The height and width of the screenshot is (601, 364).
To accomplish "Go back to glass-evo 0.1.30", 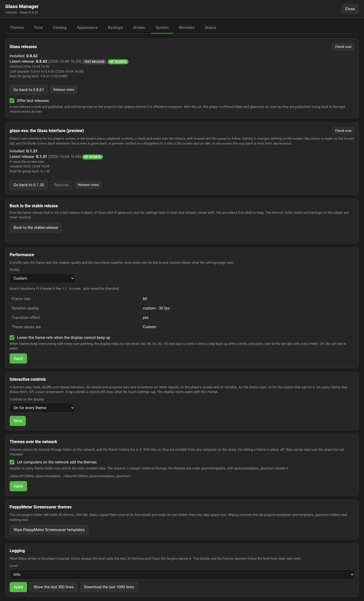I will coord(29,185).
